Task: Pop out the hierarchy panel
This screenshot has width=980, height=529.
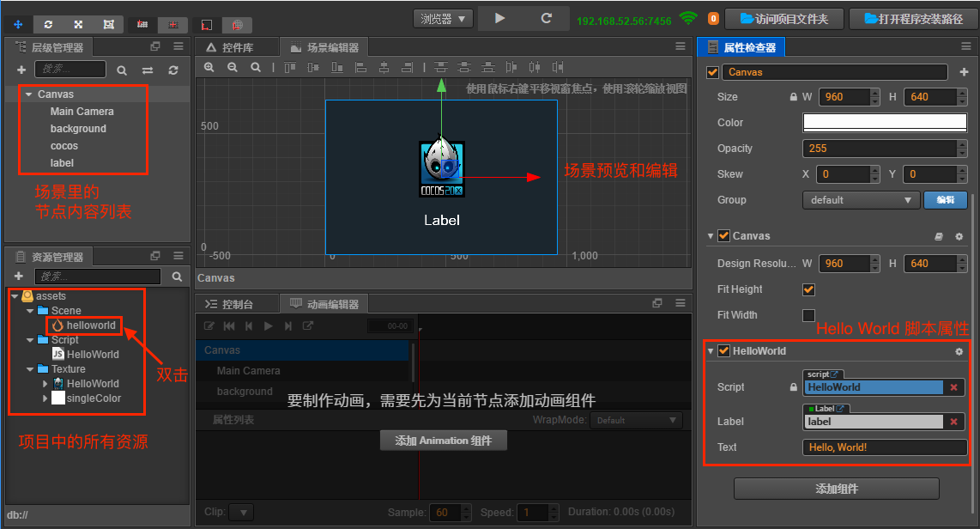Action: (x=155, y=46)
